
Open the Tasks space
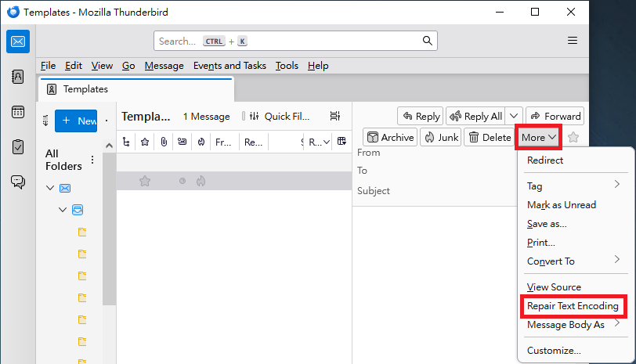[18, 146]
